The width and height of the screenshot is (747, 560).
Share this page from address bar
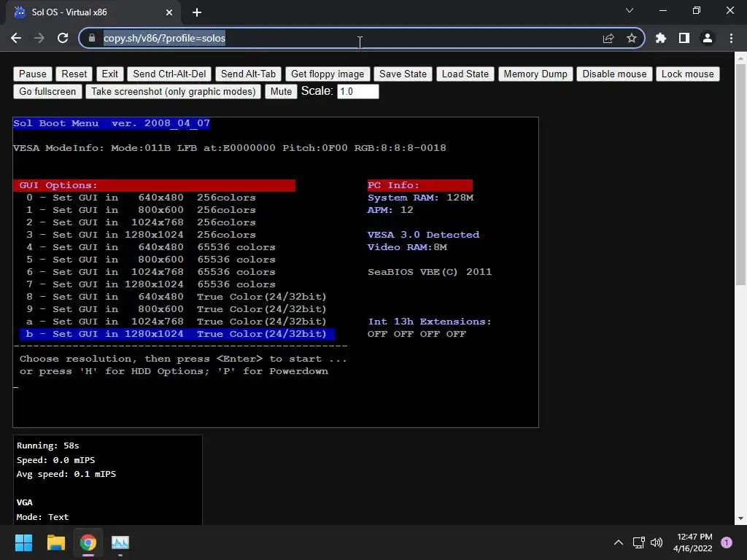[608, 38]
